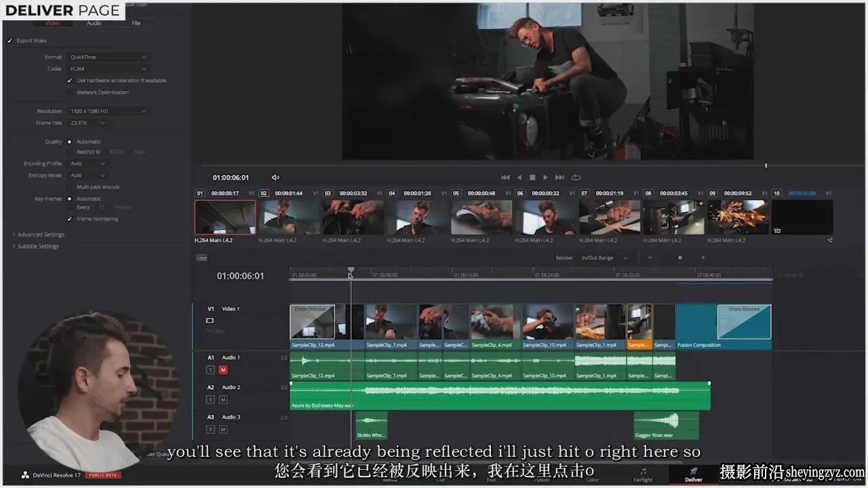Select SampleClip_7.mp4 on Video 1 track
Viewport: 868px width, 488px height.
pyautogui.click(x=391, y=327)
